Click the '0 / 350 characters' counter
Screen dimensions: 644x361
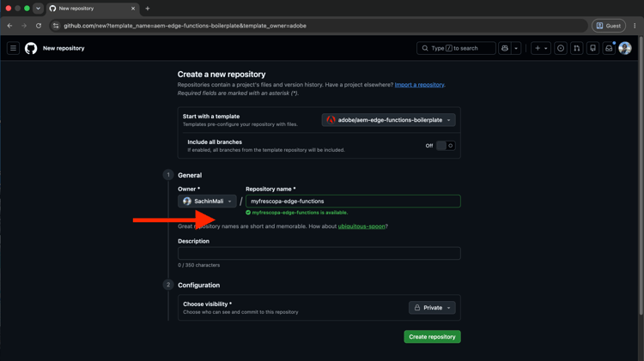[199, 265]
